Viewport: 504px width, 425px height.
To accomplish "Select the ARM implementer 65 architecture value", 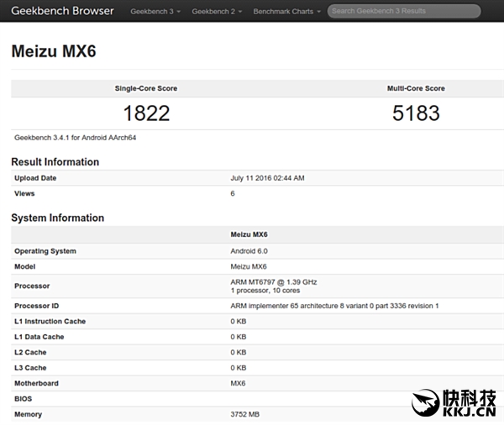I will click(x=334, y=306).
